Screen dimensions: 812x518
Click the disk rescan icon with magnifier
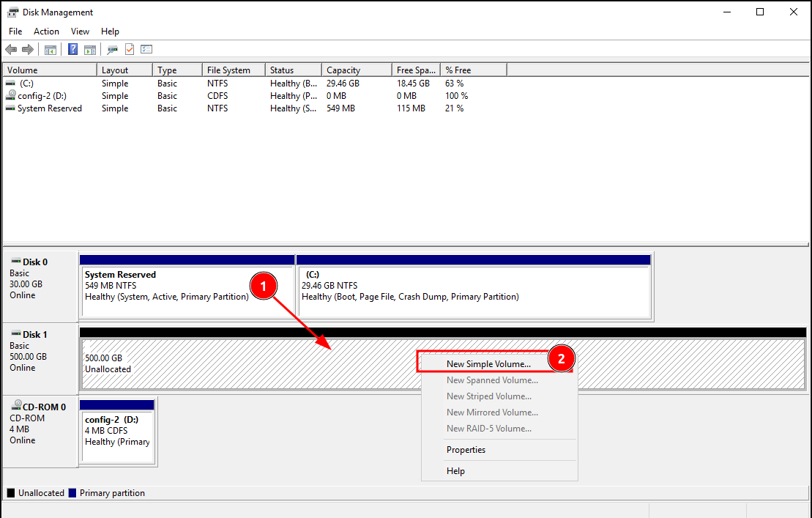coord(112,50)
